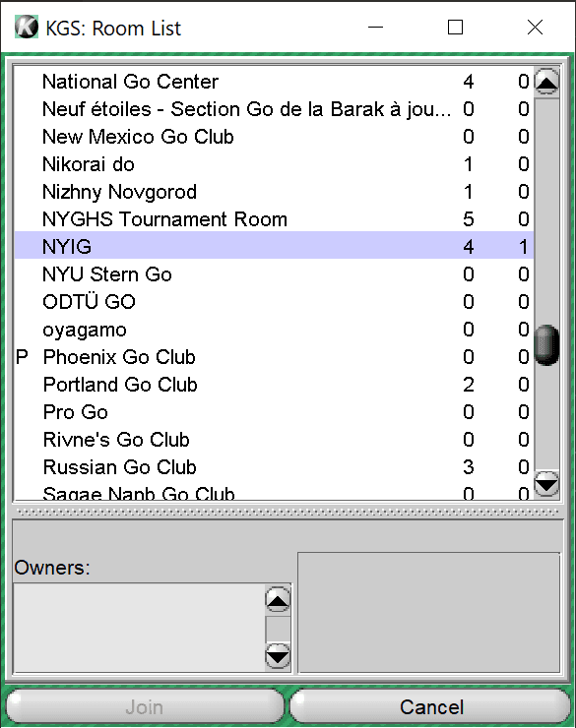Viewport: 576px width, 728px height.
Task: Click the Cancel button
Action: [x=431, y=707]
